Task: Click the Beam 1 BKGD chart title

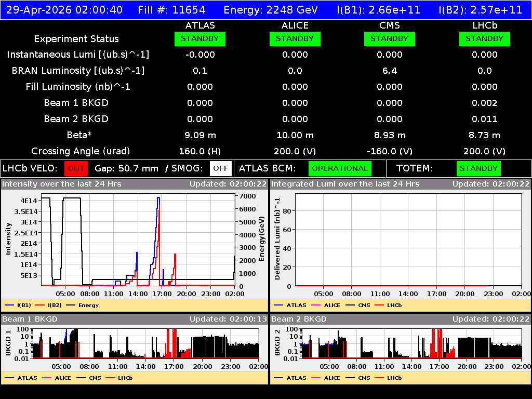Action: [30, 320]
